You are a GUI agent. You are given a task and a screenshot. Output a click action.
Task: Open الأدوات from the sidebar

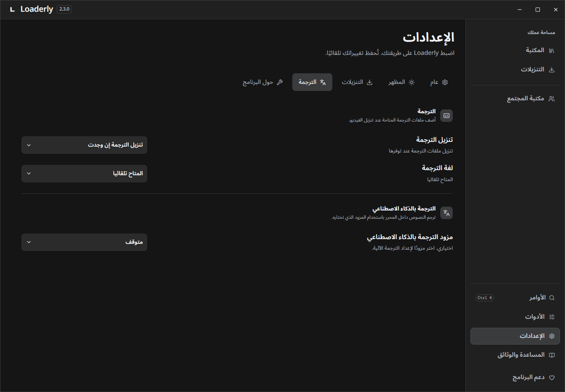(x=515, y=317)
